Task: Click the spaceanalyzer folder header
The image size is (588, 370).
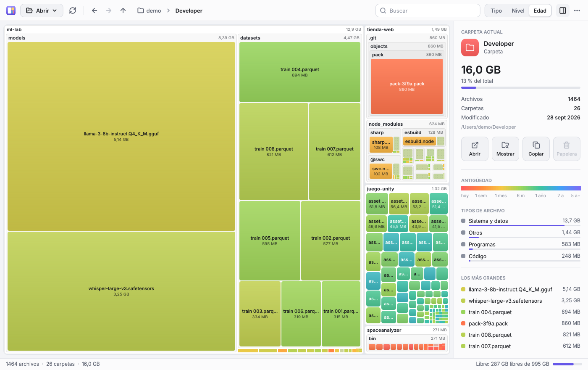Action: click(407, 330)
